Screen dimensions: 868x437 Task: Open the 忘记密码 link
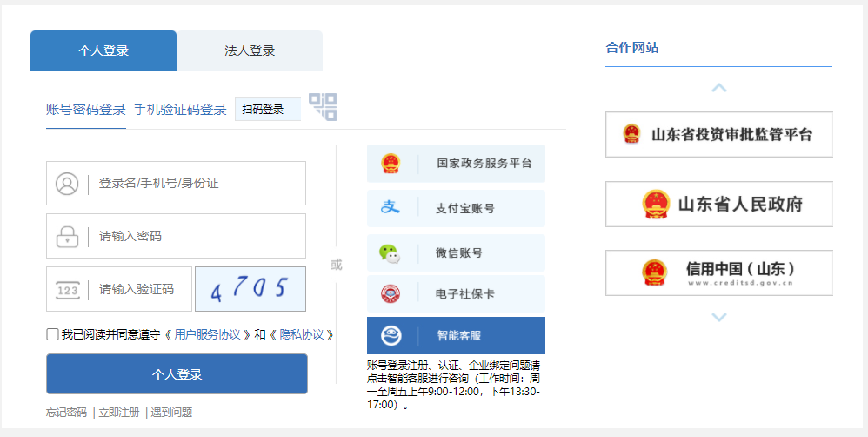pos(66,413)
